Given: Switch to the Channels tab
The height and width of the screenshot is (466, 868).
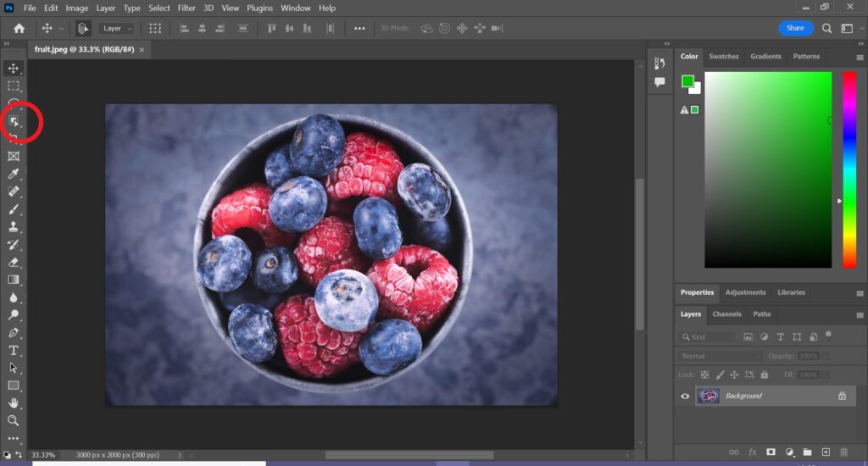Looking at the screenshot, I should point(726,313).
